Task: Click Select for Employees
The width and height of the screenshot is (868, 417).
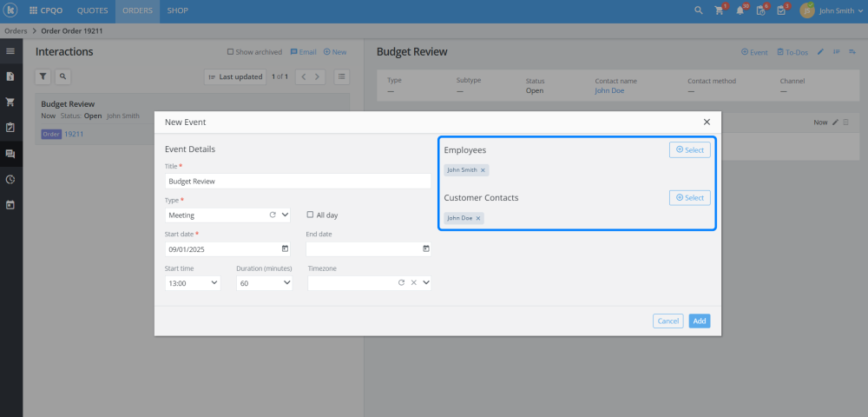Action: point(690,150)
